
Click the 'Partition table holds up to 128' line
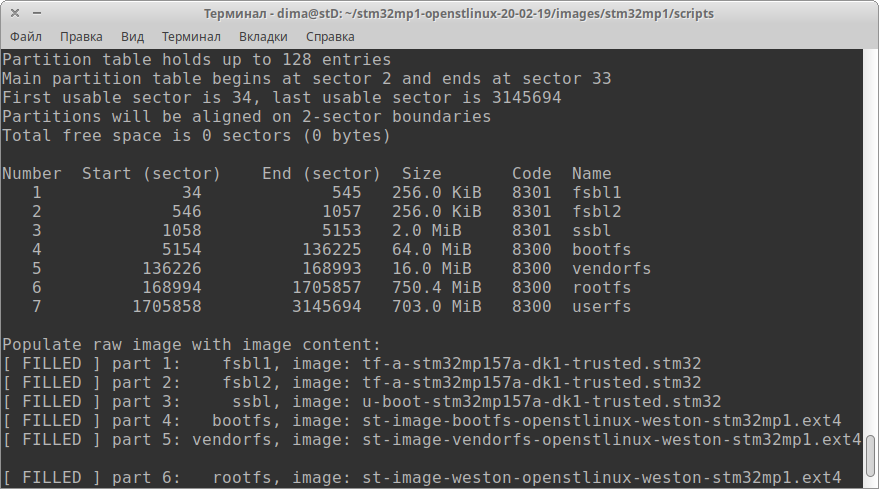[197, 59]
